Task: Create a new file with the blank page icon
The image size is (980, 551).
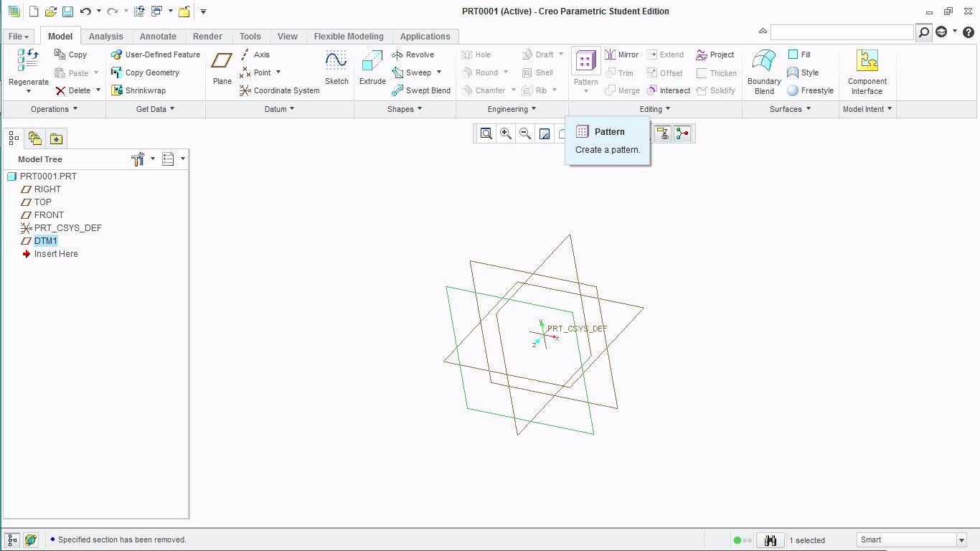Action: coord(33,11)
